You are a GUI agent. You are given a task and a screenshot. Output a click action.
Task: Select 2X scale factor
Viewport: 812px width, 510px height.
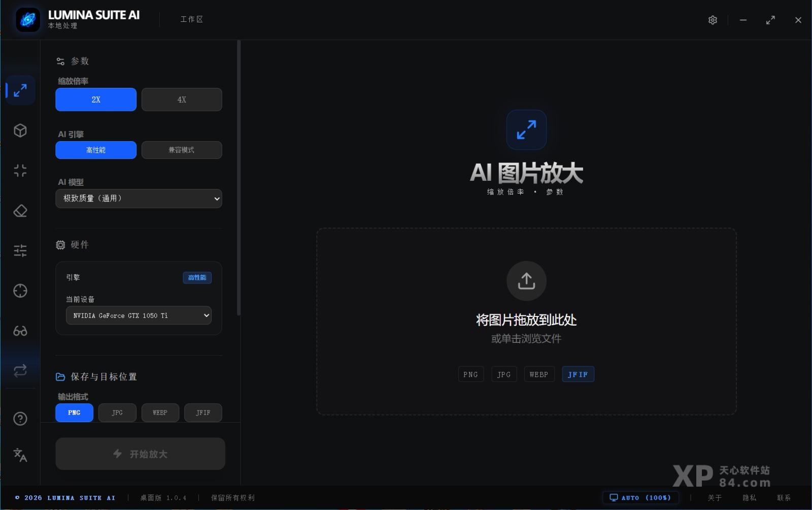click(x=96, y=100)
